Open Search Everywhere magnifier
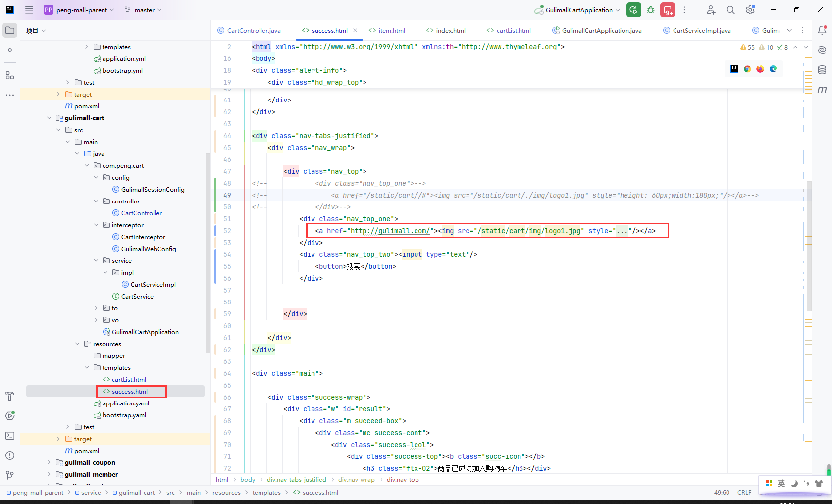 [x=730, y=10]
